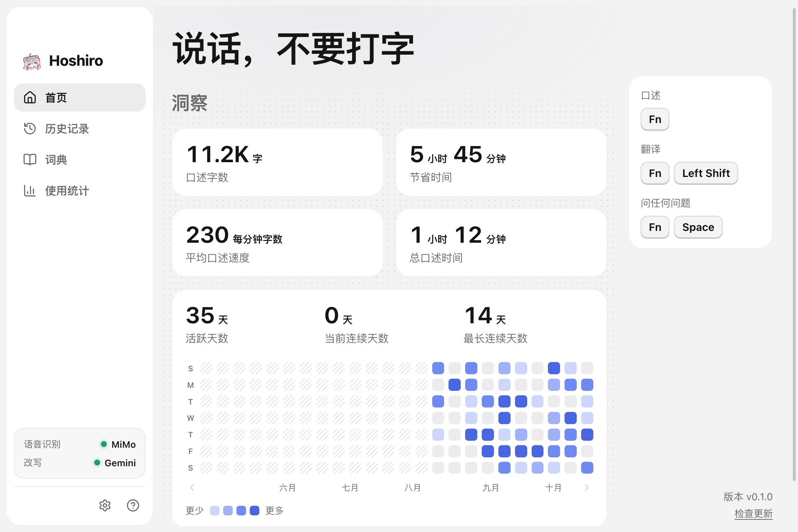Open the 首页 home page
This screenshot has width=798, height=532.
[80, 98]
